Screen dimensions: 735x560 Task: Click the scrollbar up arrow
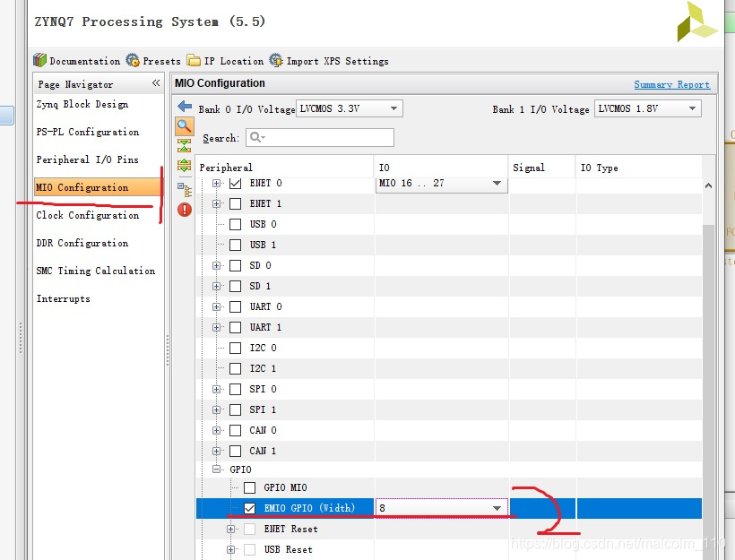pyautogui.click(x=708, y=186)
